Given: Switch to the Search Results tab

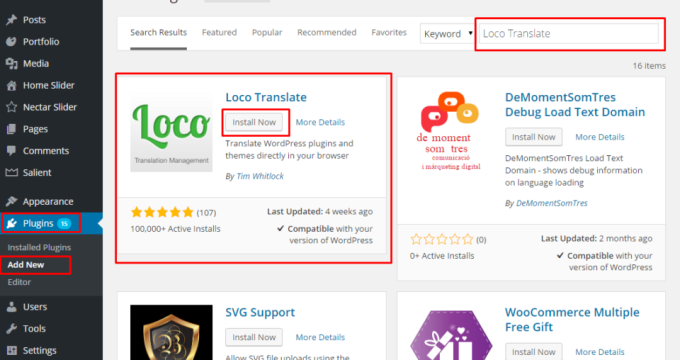Looking at the screenshot, I should click(x=158, y=33).
